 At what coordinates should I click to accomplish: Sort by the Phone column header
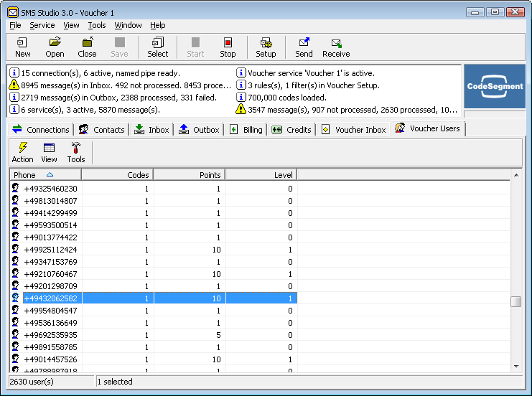45,175
